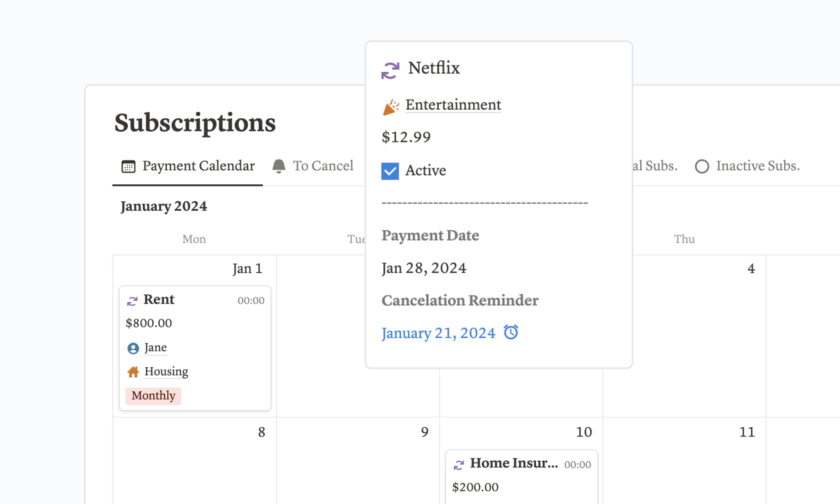Screen dimensions: 840x504
Task: Open the To Cancel tab
Action: pos(323,165)
